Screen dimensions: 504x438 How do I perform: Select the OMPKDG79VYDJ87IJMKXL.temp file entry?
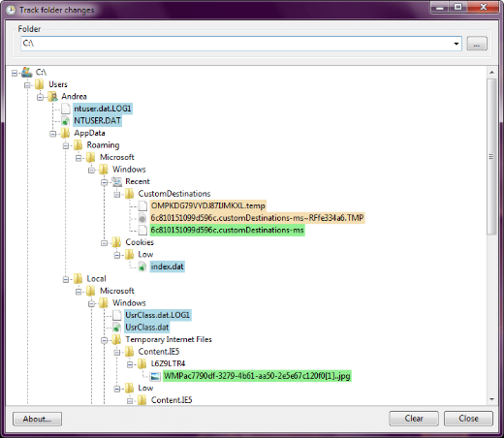(208, 205)
